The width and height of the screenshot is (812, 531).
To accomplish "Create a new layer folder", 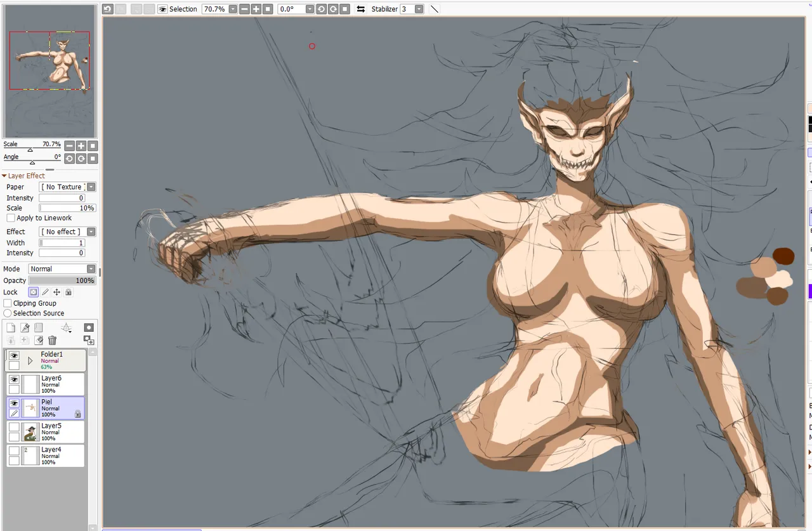I will 39,327.
